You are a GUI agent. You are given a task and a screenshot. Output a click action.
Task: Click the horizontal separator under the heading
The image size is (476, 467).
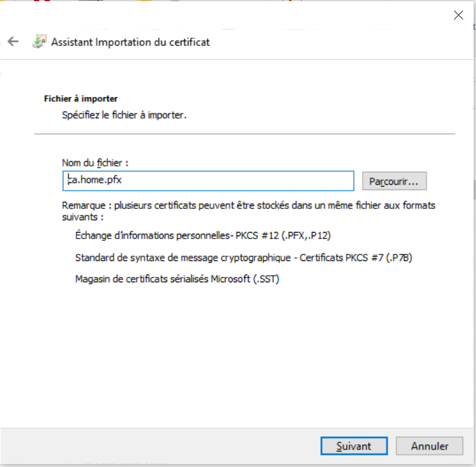244,134
